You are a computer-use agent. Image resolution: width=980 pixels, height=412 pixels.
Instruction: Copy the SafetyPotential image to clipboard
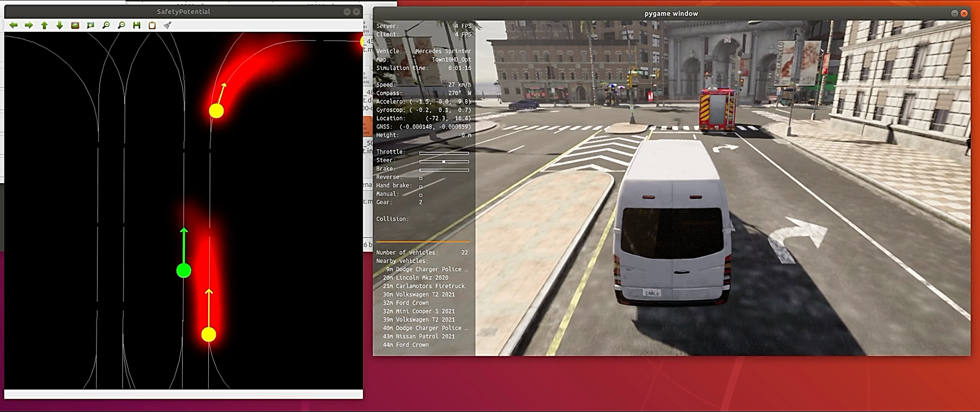(152, 25)
